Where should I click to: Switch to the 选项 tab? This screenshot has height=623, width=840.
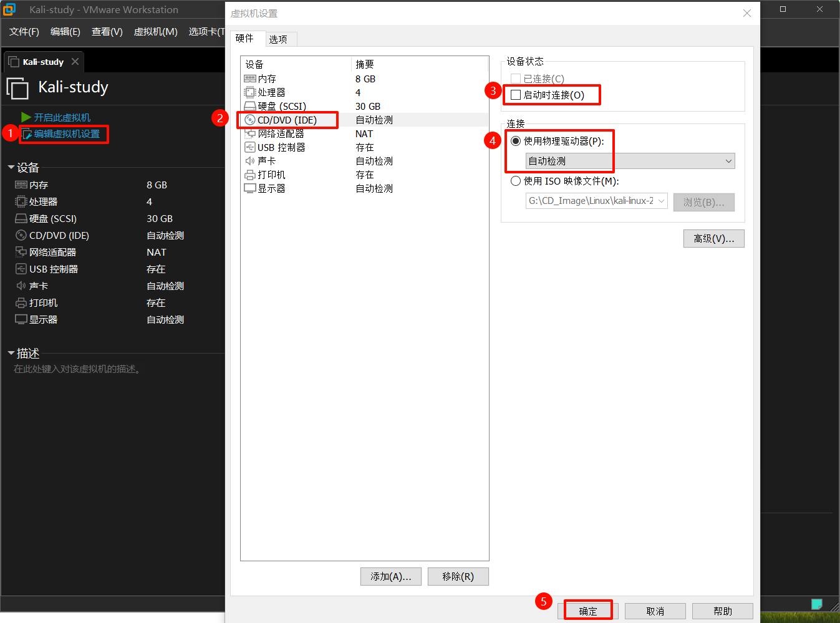click(x=278, y=39)
